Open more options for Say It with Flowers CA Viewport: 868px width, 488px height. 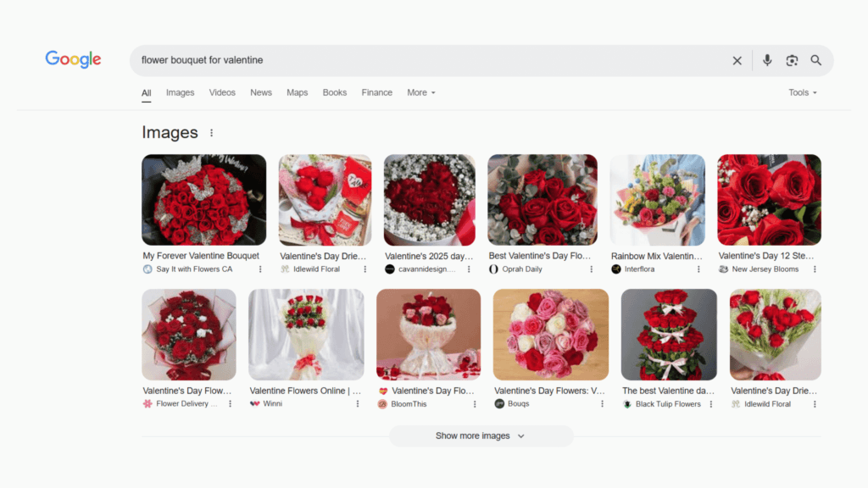(260, 269)
